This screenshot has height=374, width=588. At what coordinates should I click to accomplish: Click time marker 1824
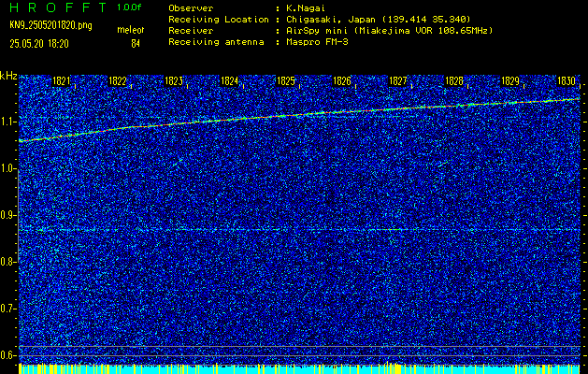230,81
